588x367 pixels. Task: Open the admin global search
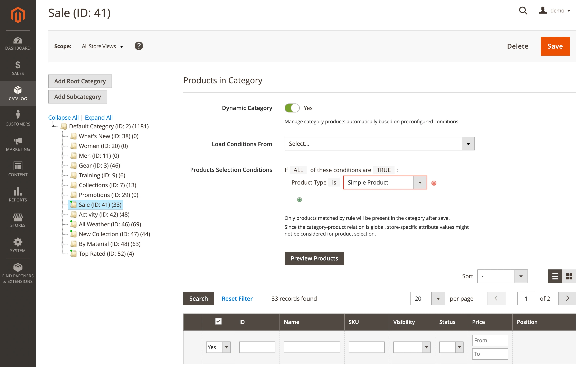point(523,11)
